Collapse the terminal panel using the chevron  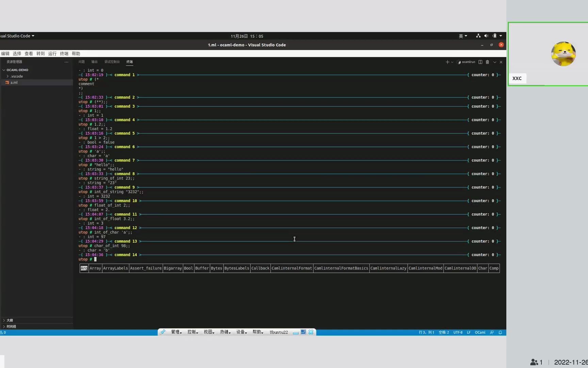pyautogui.click(x=495, y=62)
